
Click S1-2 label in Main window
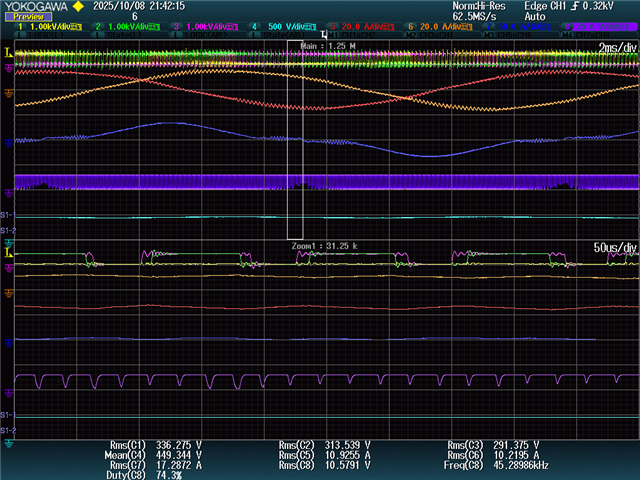pos(8,231)
